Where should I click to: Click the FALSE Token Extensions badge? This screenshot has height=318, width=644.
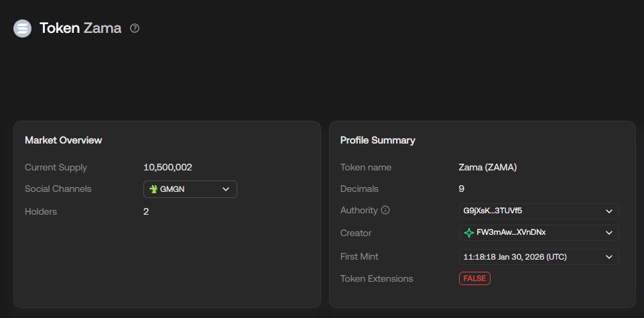[x=474, y=278]
